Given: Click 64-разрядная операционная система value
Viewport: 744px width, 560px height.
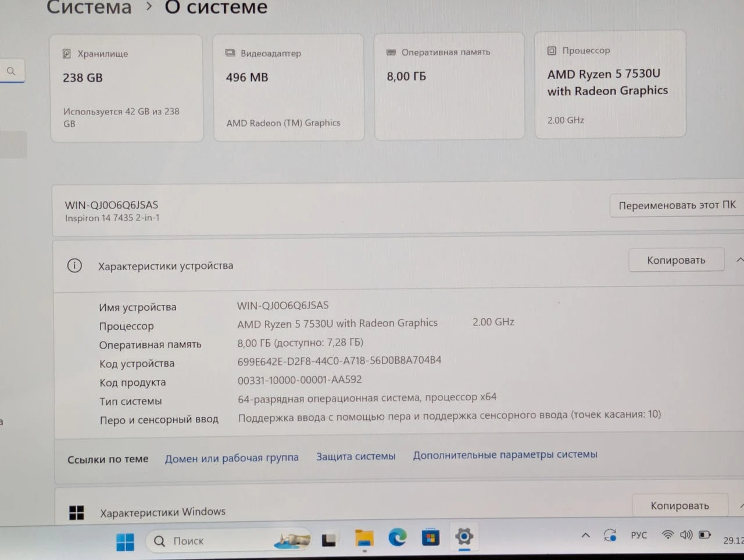Looking at the screenshot, I should [x=367, y=397].
